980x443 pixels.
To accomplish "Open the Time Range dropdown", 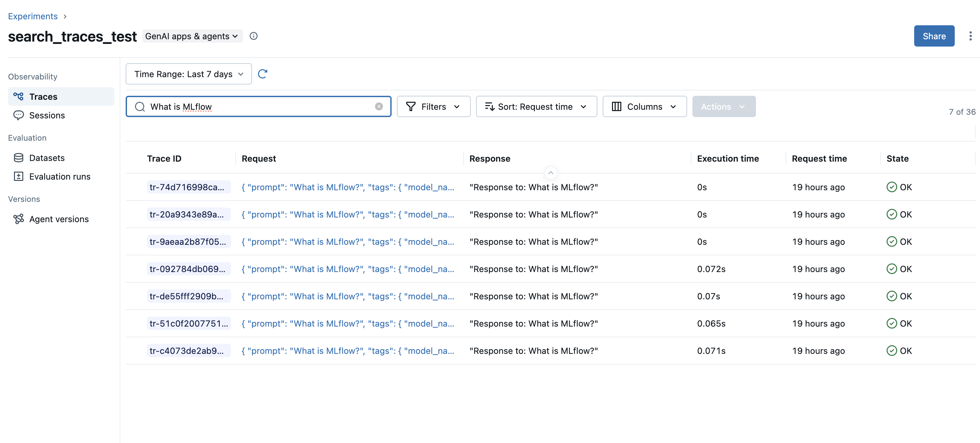I will tap(188, 74).
